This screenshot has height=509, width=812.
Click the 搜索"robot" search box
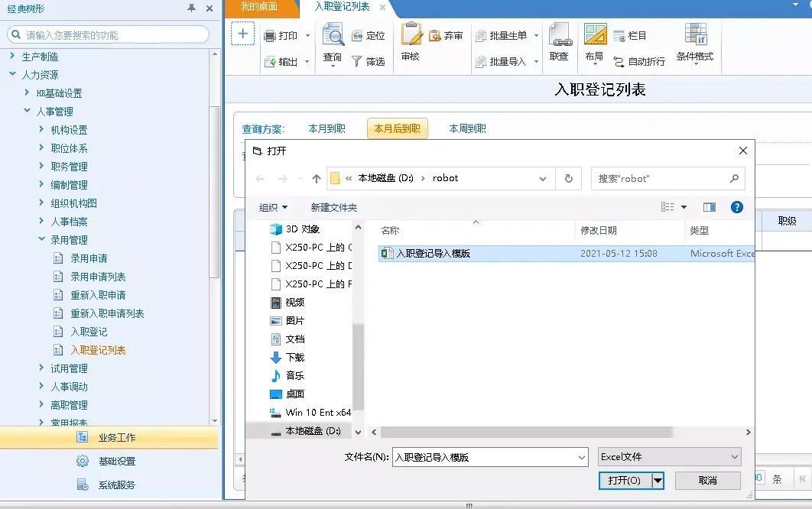tap(668, 179)
